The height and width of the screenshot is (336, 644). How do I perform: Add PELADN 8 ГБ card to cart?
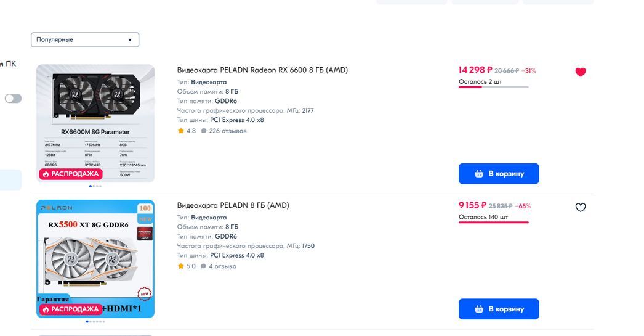coord(499,309)
